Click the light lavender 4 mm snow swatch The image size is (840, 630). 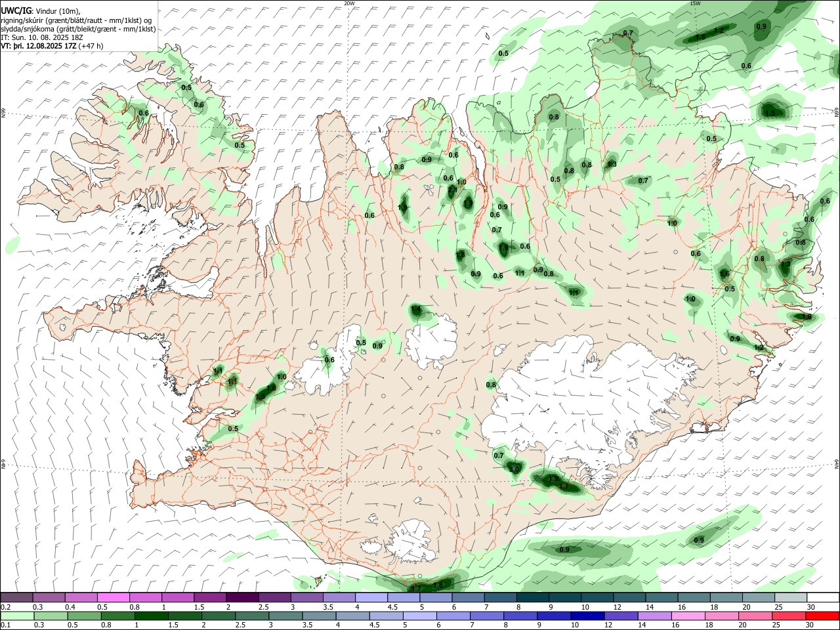(371, 597)
